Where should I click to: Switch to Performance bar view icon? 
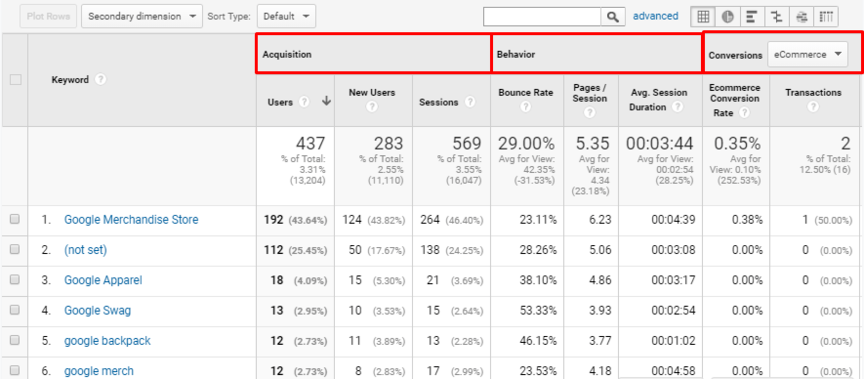point(752,17)
